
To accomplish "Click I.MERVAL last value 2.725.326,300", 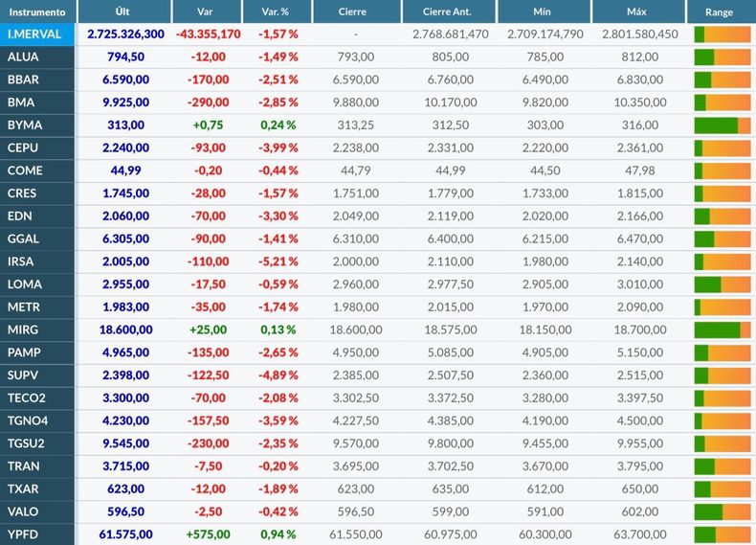I will (x=125, y=34).
